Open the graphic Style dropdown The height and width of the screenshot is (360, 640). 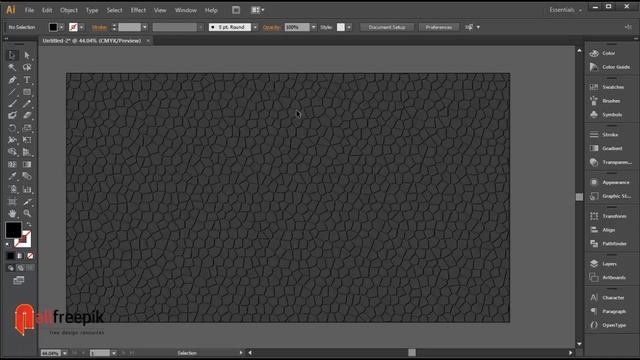pyautogui.click(x=349, y=27)
